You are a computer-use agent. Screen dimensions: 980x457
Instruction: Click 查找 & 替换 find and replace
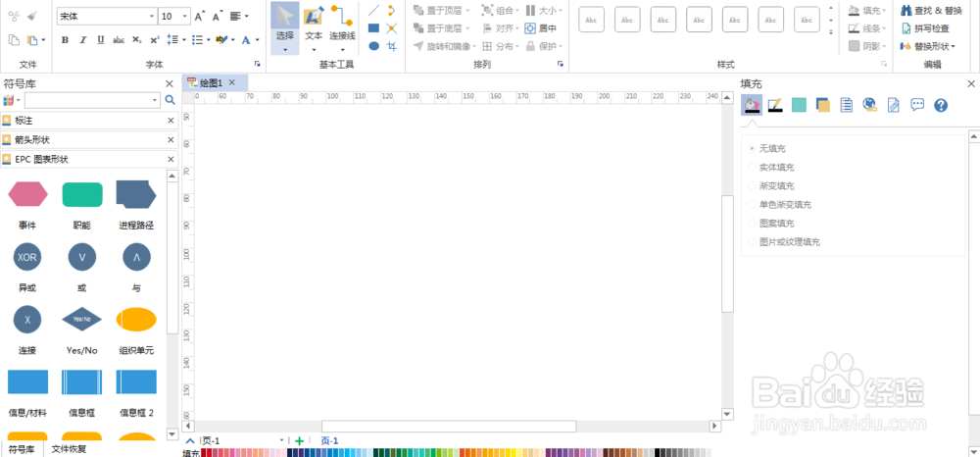point(931,10)
